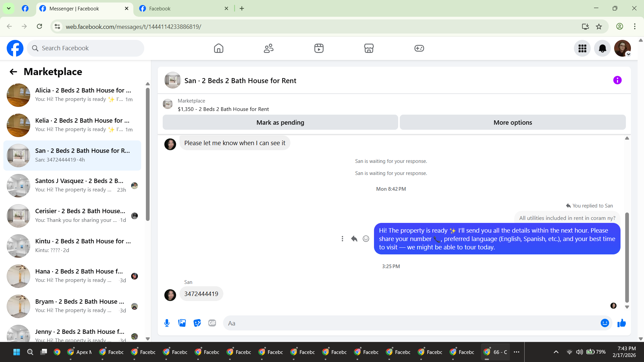Switch to the second Facebook browser tab
Screen dimensions: 644x362
click(x=183, y=9)
